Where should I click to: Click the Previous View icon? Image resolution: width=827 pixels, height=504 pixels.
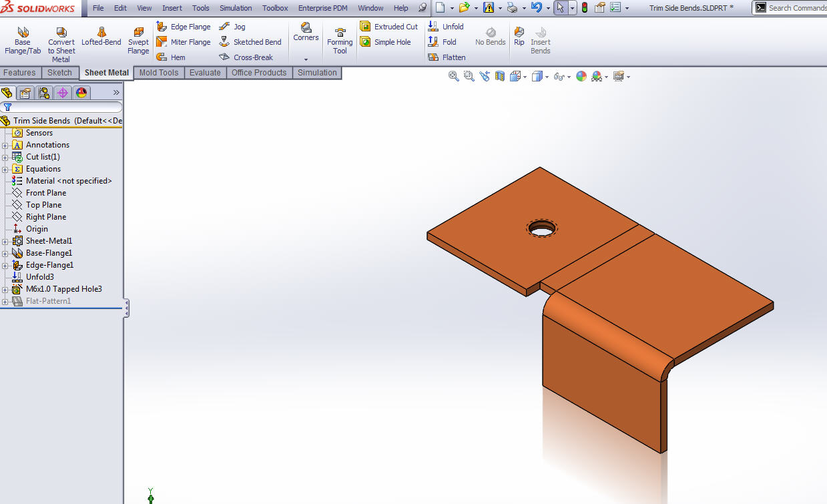click(484, 77)
